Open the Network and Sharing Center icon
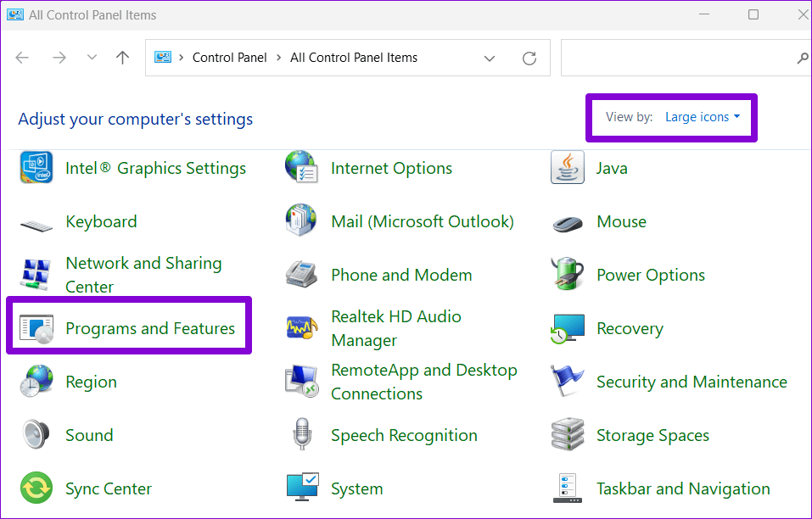The height and width of the screenshot is (519, 812). 36,274
